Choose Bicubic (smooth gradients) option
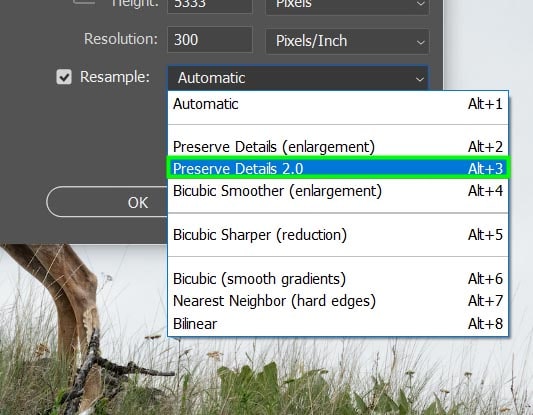The height and width of the screenshot is (415, 533). coord(338,279)
